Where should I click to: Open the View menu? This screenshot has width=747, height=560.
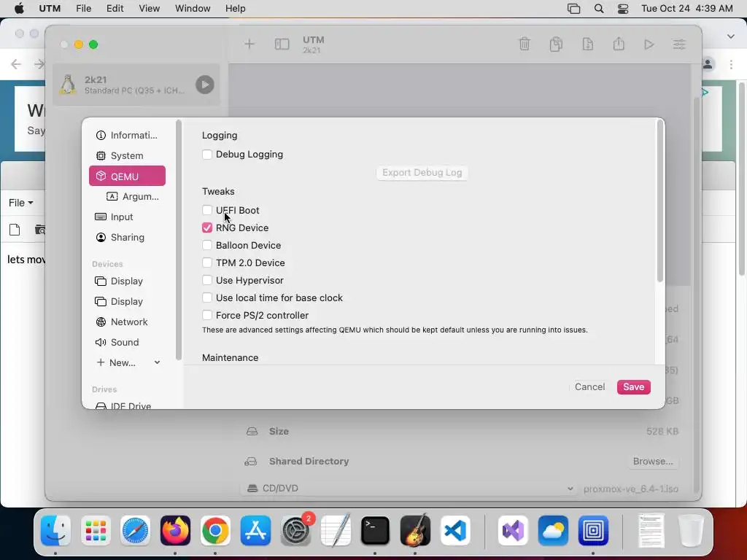(x=149, y=9)
